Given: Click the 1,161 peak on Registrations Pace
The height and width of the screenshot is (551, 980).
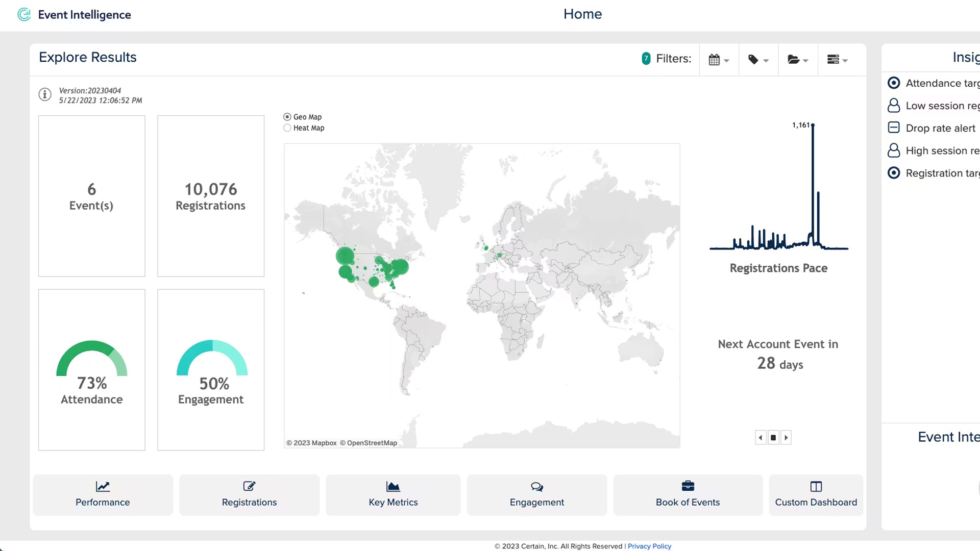Looking at the screenshot, I should point(813,126).
